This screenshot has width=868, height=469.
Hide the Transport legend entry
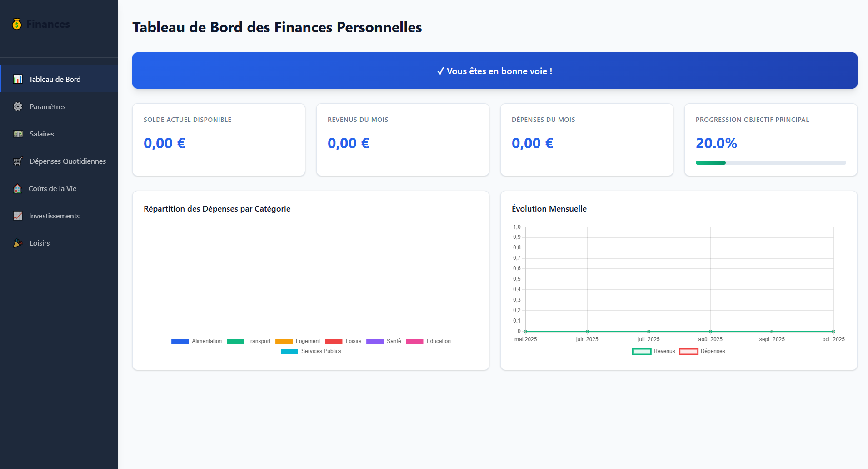[x=249, y=341]
